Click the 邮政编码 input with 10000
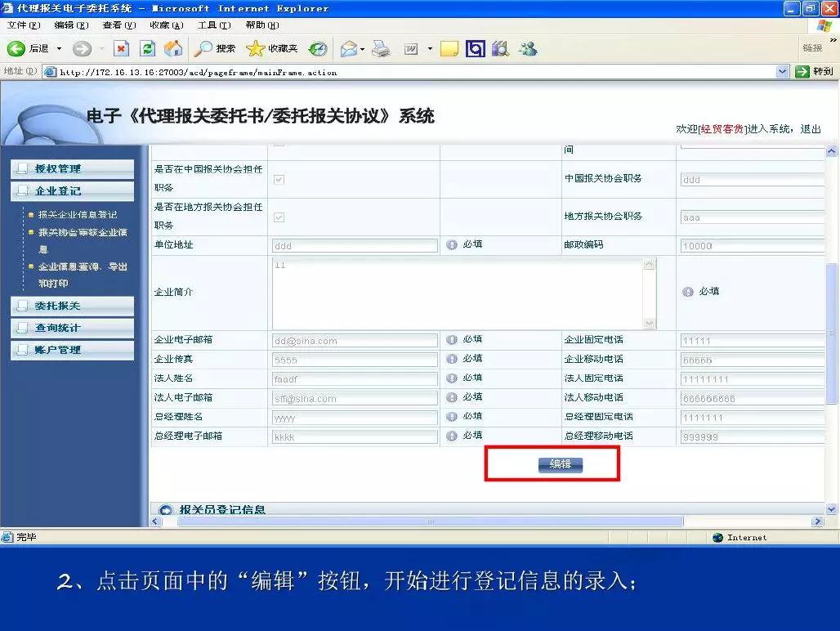Screen dimensions: 840x631 coord(753,246)
